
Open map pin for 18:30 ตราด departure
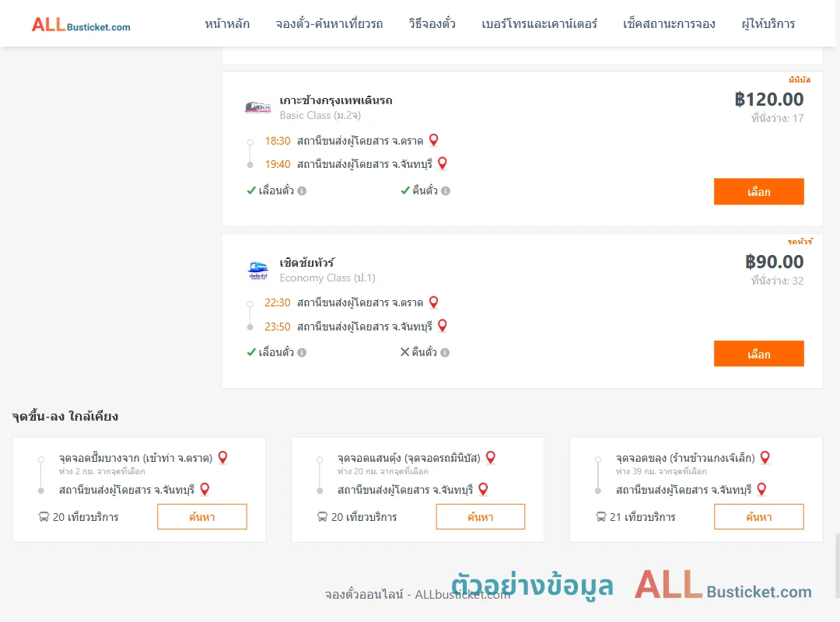tap(434, 141)
